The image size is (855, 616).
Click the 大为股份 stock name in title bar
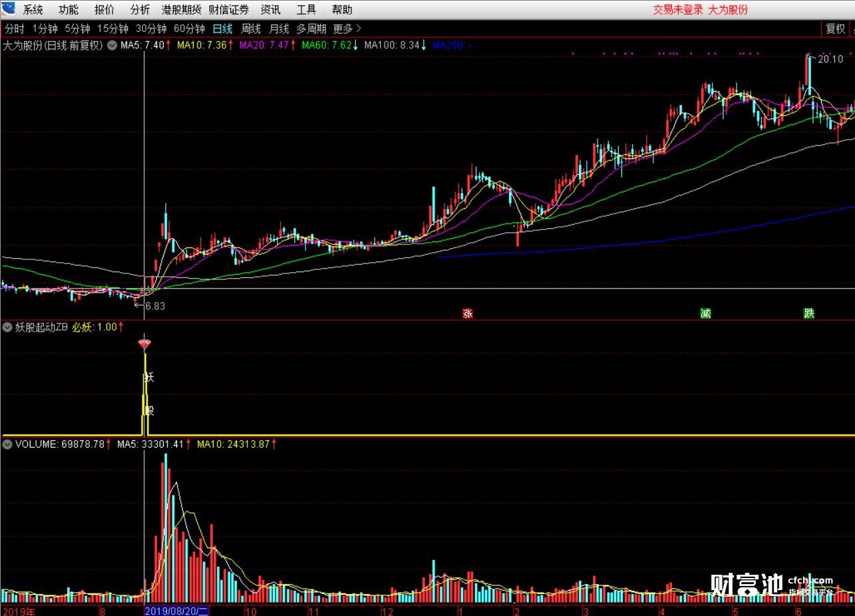coord(728,10)
